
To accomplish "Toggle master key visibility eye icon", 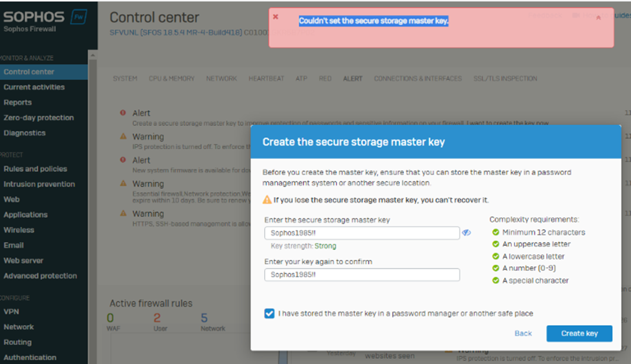I will pos(467,233).
